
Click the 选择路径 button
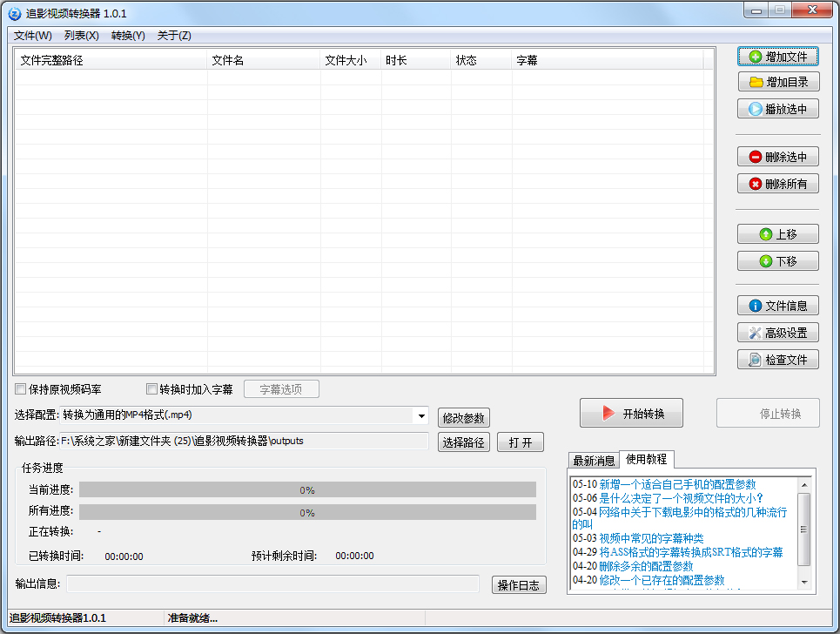(464, 442)
